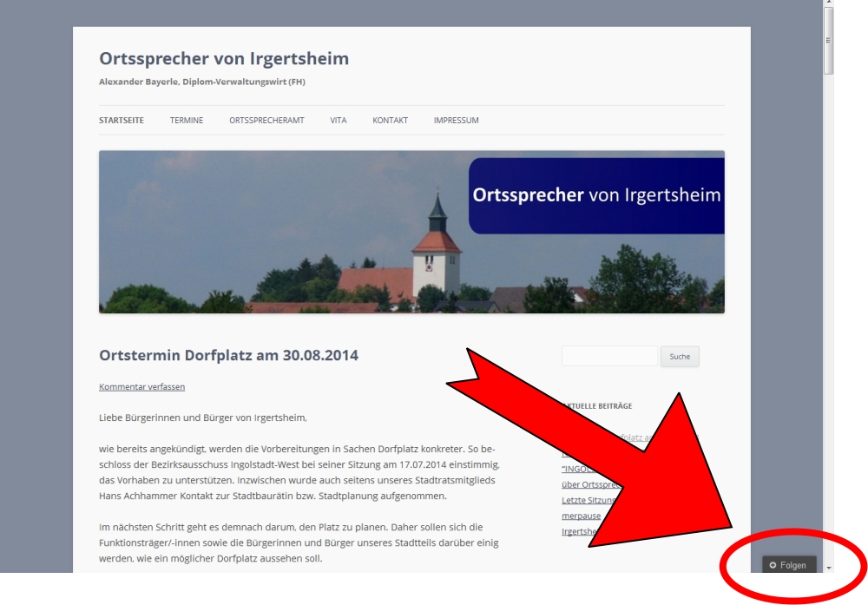Open post title Ortstermin Dorfplatz am 30.08.2014
Screen dimensions: 868x605
point(228,355)
